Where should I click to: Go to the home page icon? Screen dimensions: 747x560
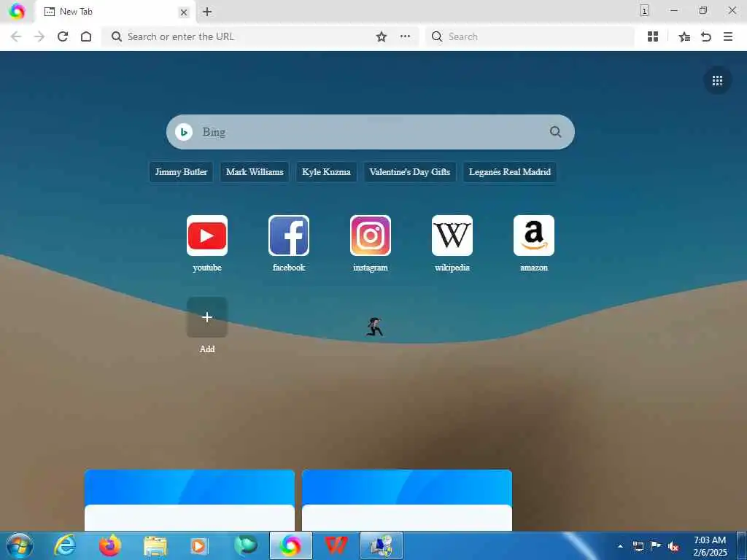tap(86, 36)
